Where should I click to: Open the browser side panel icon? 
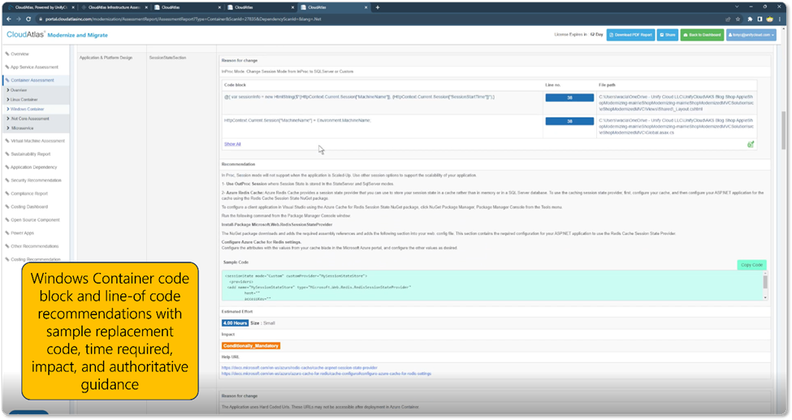[760, 19]
